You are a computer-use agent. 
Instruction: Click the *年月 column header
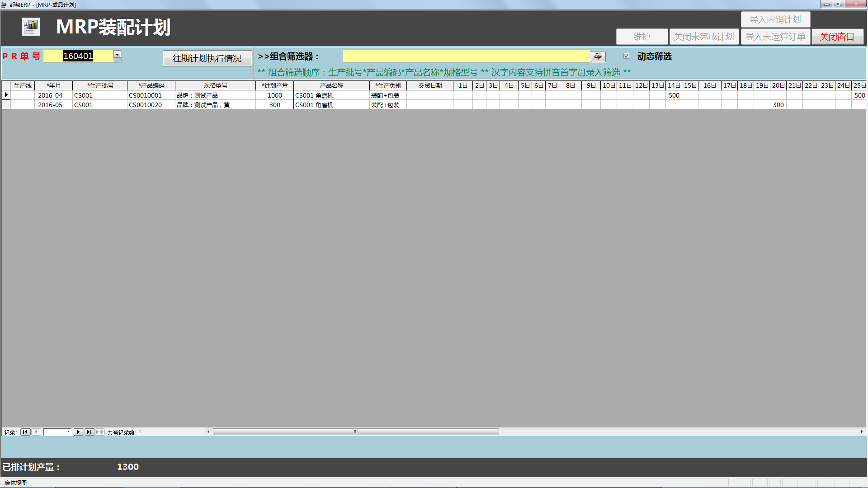point(53,85)
